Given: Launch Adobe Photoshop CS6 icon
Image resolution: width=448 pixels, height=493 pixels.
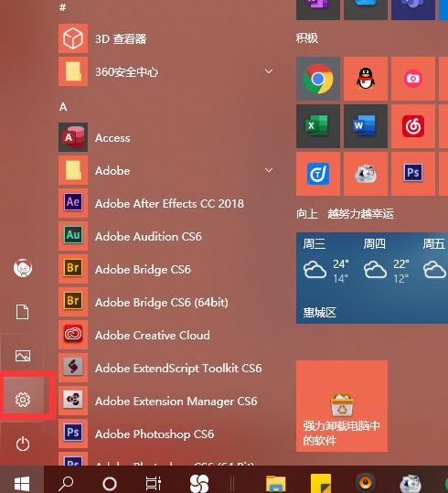Looking at the screenshot, I should point(73,434).
